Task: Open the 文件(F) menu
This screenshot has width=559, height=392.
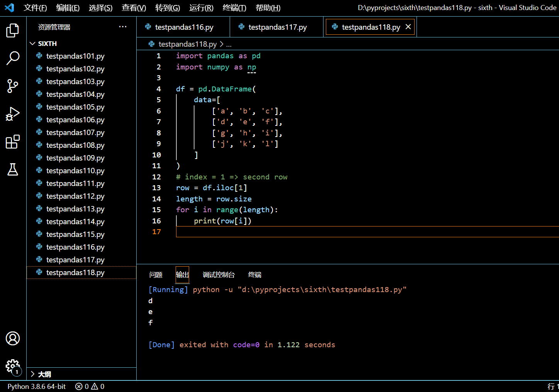Action: pos(35,8)
